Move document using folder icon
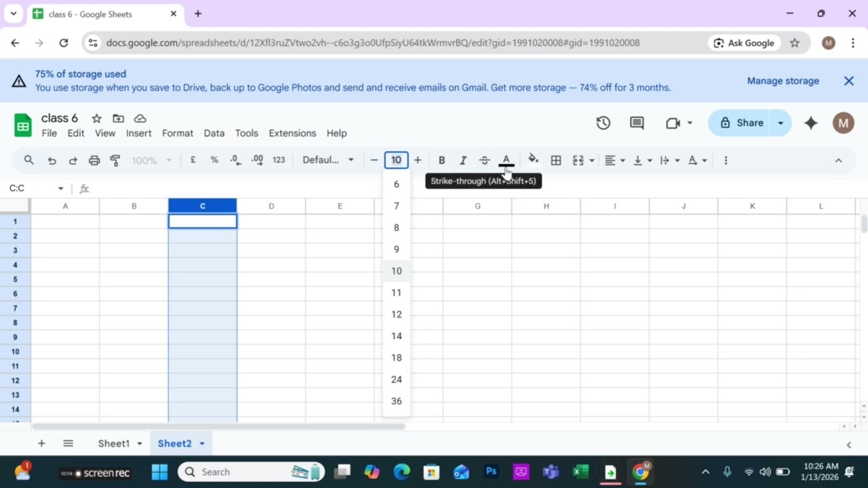 point(118,118)
